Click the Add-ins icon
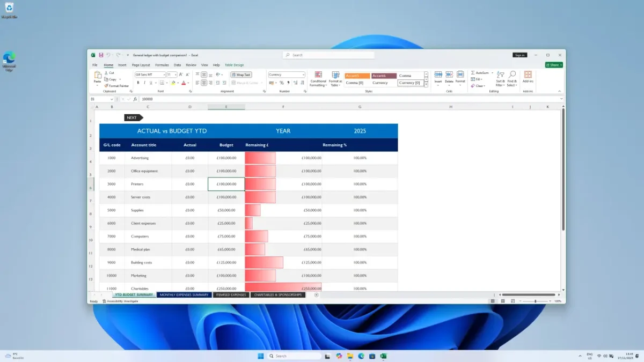The height and width of the screenshot is (362, 644). tap(528, 75)
